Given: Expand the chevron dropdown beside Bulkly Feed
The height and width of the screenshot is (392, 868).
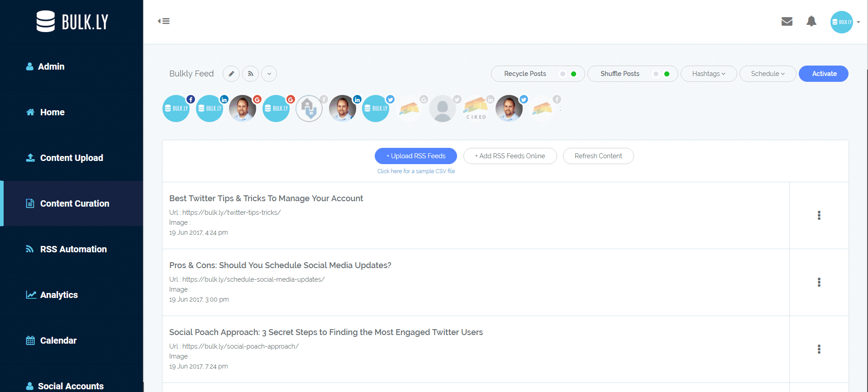Looking at the screenshot, I should click(269, 74).
